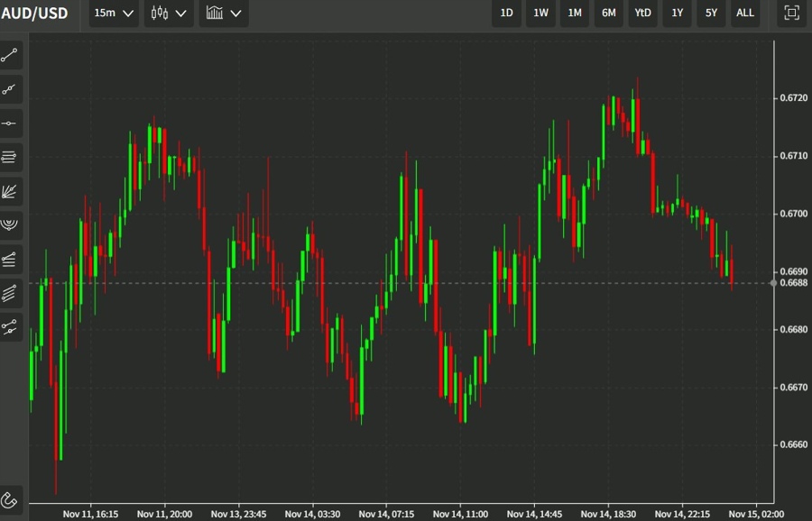Click the dashed current price line marker
812x521 pixels.
coord(774,283)
